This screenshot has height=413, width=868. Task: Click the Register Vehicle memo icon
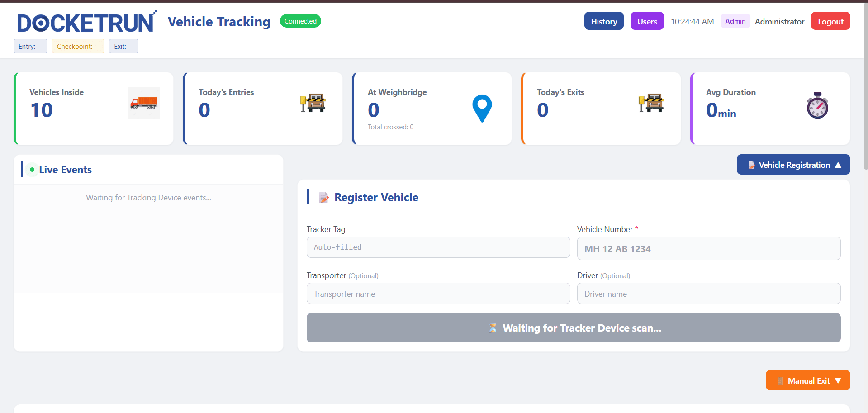[x=324, y=198]
